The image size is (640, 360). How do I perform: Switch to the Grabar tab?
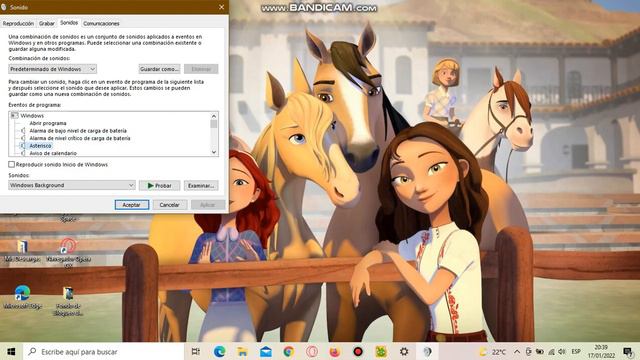(47, 24)
